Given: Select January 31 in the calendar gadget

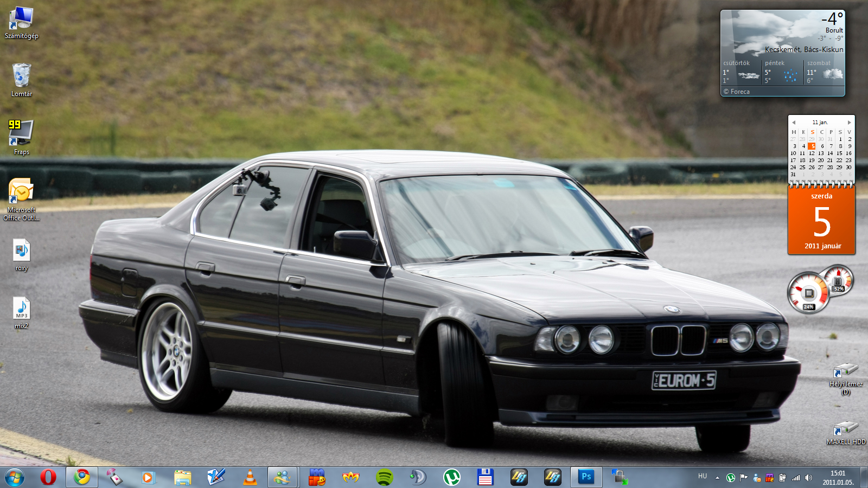Looking at the screenshot, I should (x=793, y=175).
